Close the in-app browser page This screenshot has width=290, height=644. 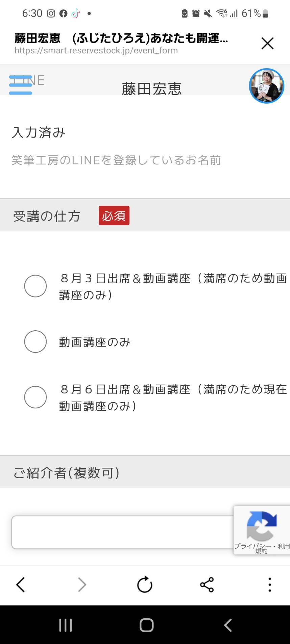click(x=267, y=43)
